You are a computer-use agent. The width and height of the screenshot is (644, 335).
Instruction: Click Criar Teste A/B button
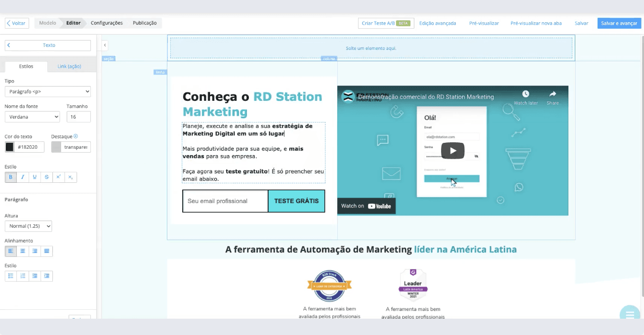point(386,23)
